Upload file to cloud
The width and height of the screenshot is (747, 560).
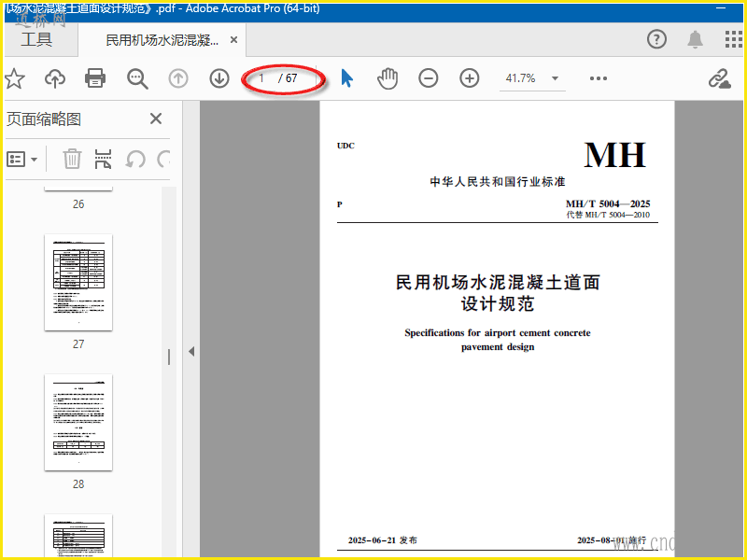tap(55, 78)
